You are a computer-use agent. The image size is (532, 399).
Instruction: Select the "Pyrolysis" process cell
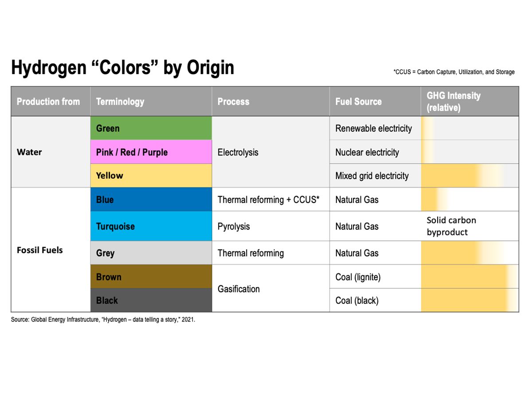click(234, 226)
